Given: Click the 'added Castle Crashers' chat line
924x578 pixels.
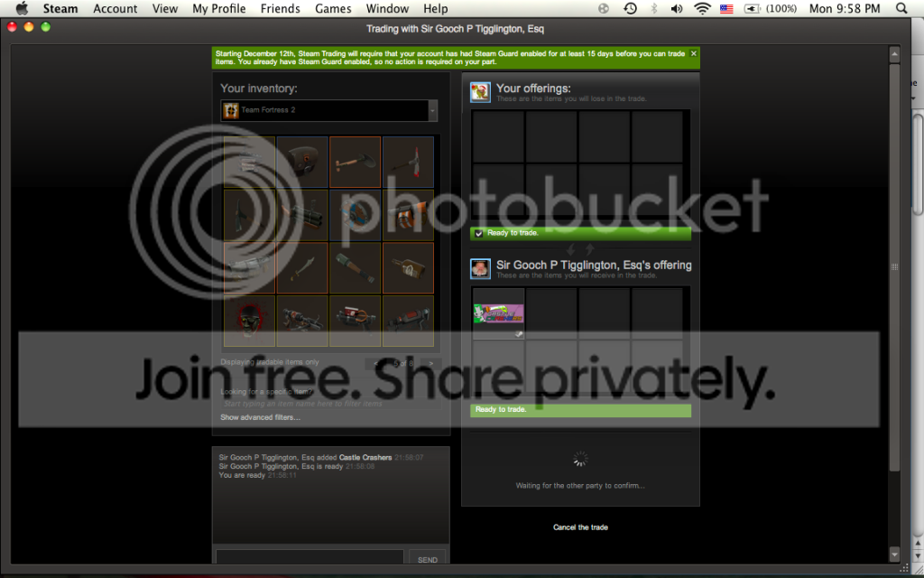Looking at the screenshot, I should point(321,458).
